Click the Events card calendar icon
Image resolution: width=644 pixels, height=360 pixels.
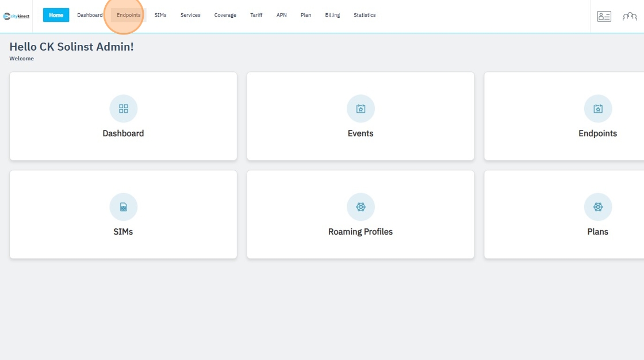coord(361,109)
